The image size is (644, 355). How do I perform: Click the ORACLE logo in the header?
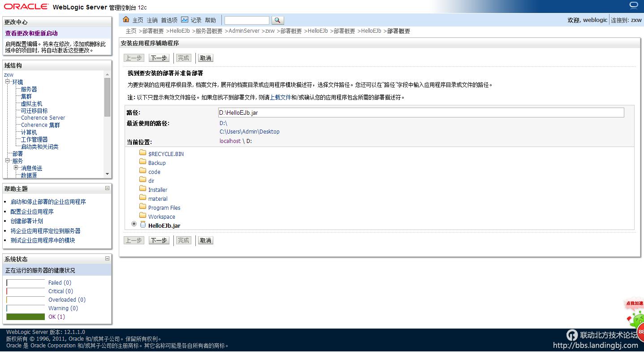pos(27,6)
